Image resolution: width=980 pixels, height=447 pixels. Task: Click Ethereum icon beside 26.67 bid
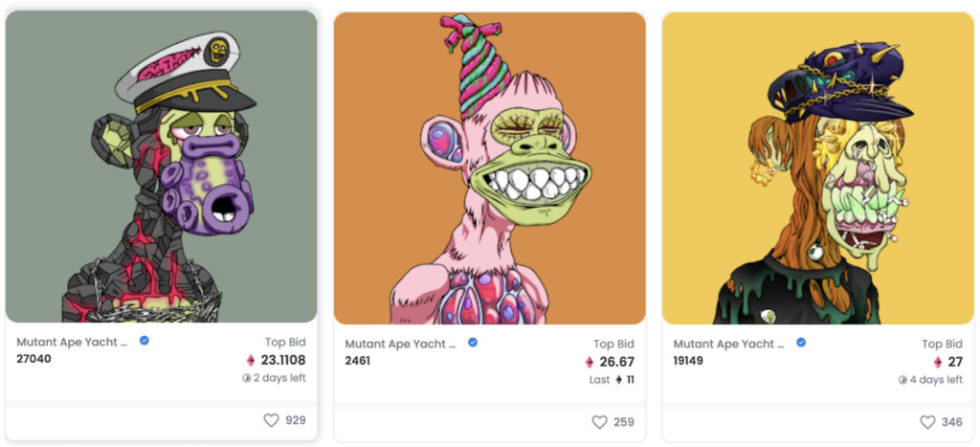[590, 362]
